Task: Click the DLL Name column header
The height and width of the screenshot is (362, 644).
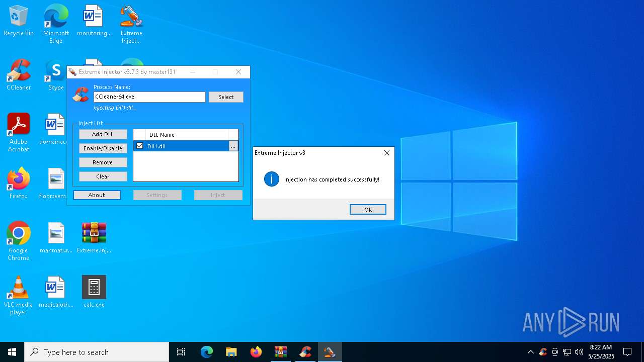Action: pos(187,135)
